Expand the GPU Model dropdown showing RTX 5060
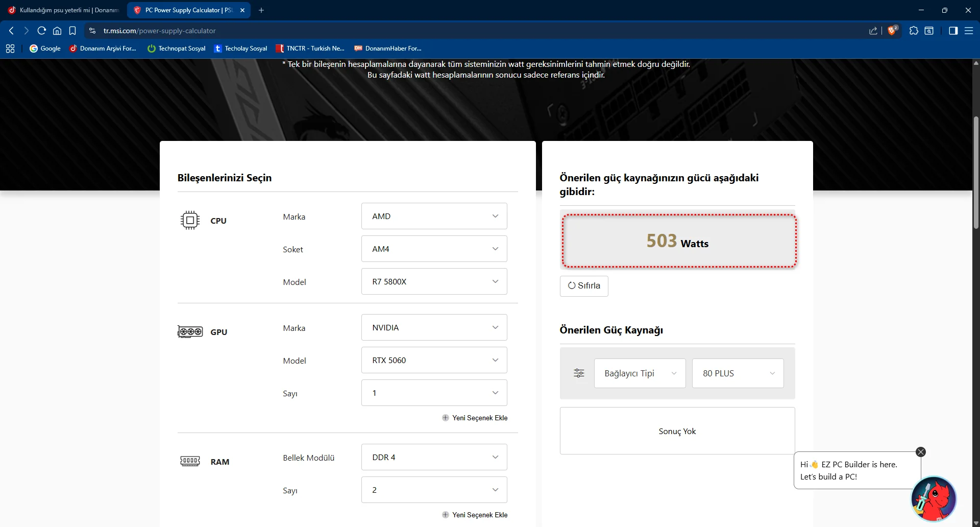Image resolution: width=980 pixels, height=527 pixels. click(434, 361)
